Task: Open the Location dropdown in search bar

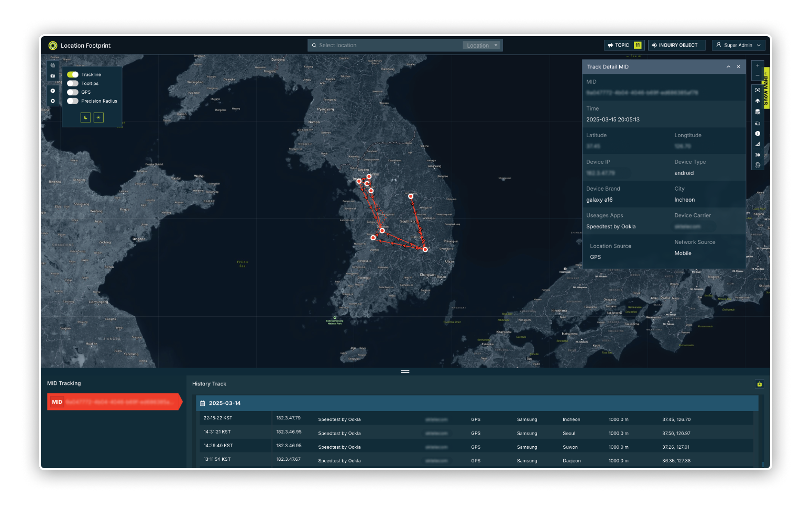Action: coord(482,46)
